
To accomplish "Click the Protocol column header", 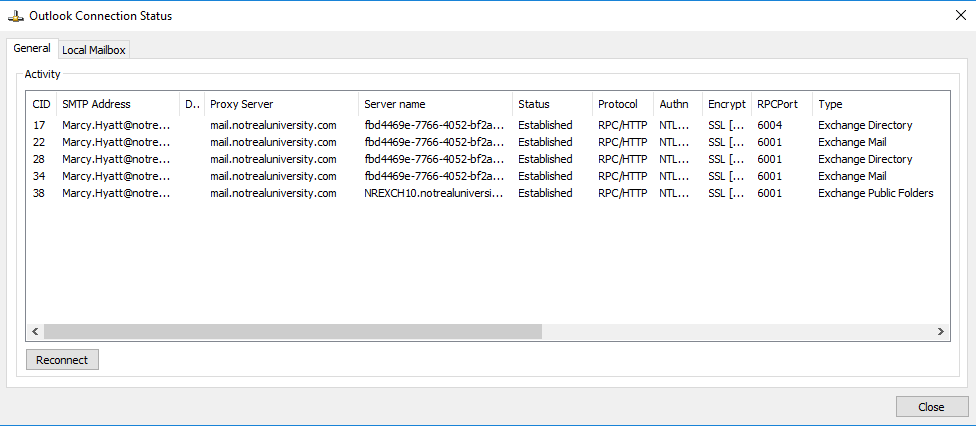I will [x=623, y=104].
